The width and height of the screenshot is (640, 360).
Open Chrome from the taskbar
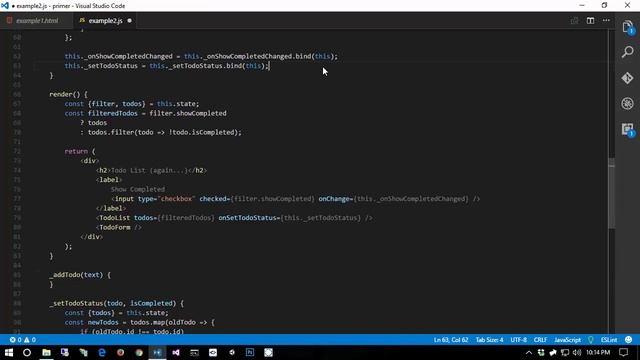(x=139, y=353)
